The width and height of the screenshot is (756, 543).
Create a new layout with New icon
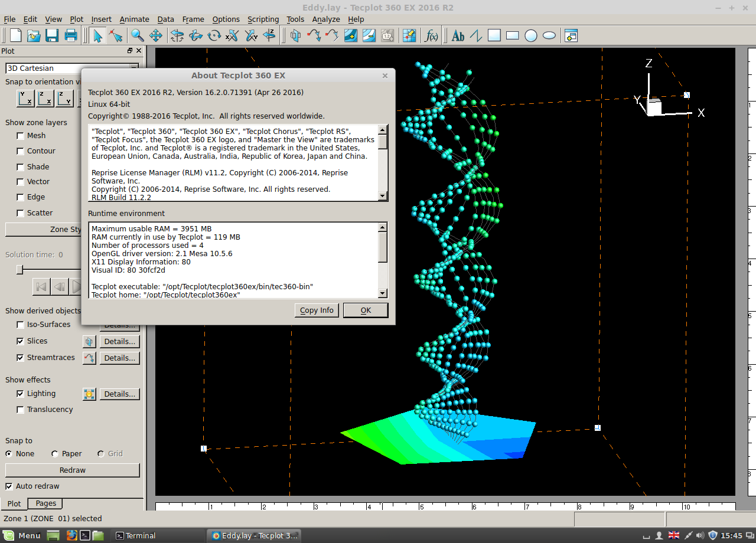pos(16,35)
